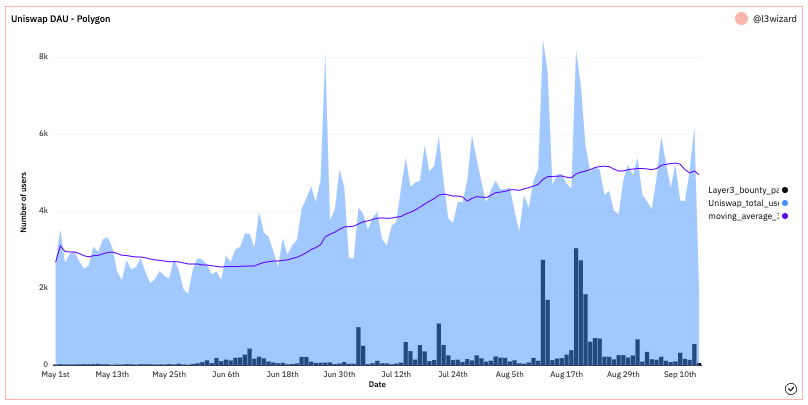Click the Date axis title
The height and width of the screenshot is (405, 808).
(377, 384)
